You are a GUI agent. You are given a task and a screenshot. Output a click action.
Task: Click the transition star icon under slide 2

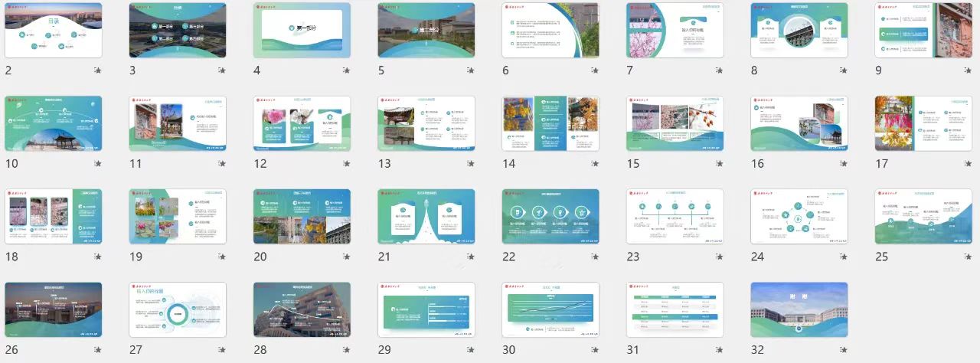(97, 70)
